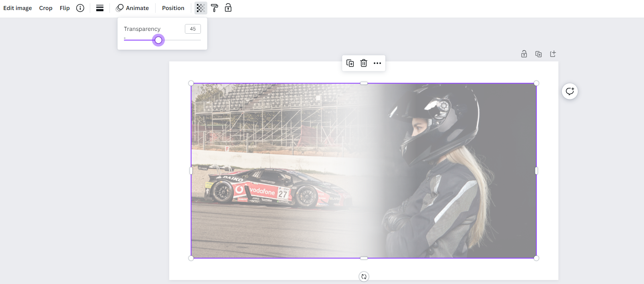Duplicate the page above the canvas

click(x=539, y=54)
